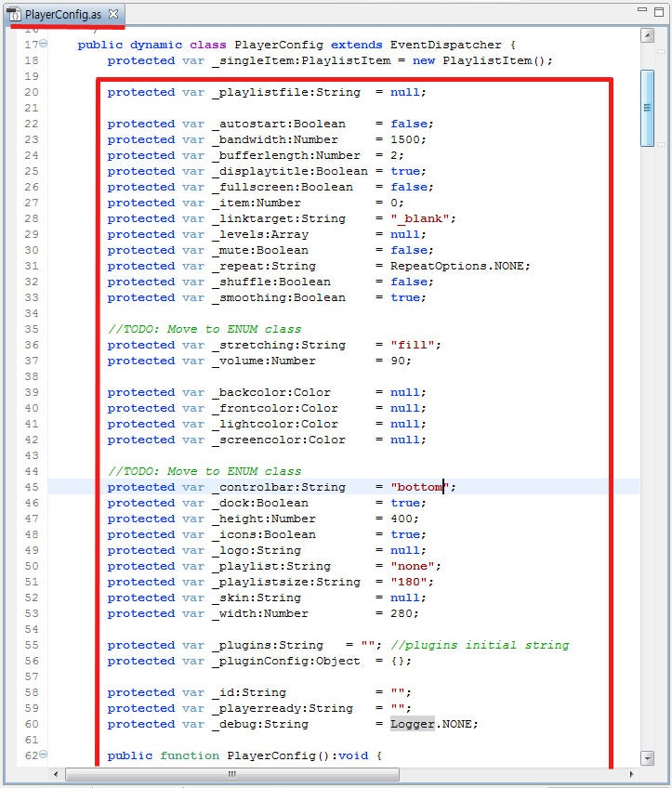Click the "bottom" controlbar value

click(420, 487)
